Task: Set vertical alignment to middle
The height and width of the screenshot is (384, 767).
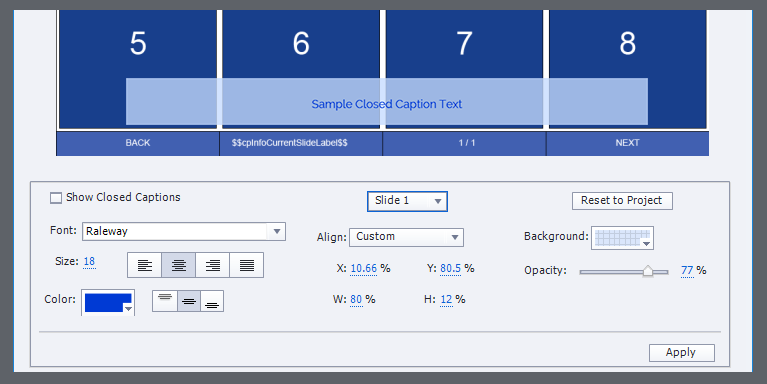Action: [x=189, y=301]
